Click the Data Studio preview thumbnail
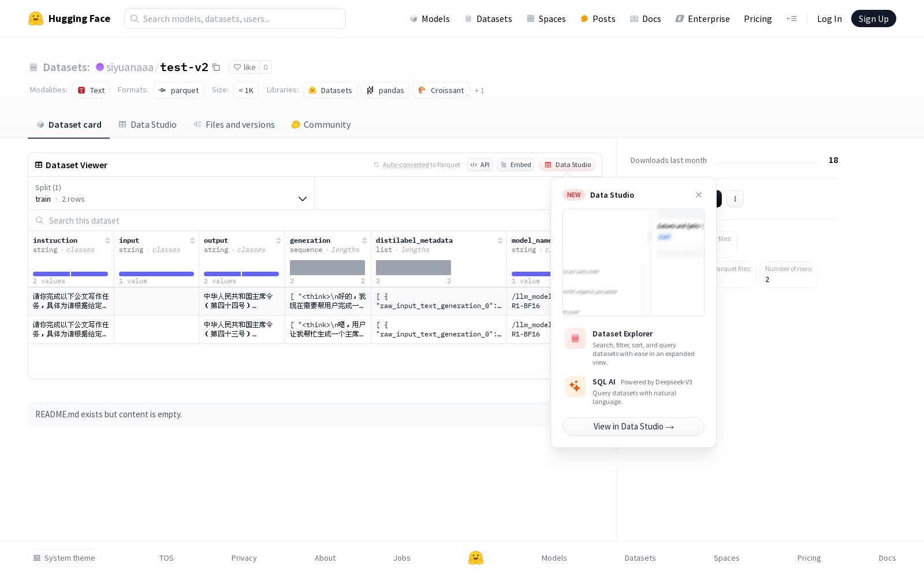 [634, 262]
